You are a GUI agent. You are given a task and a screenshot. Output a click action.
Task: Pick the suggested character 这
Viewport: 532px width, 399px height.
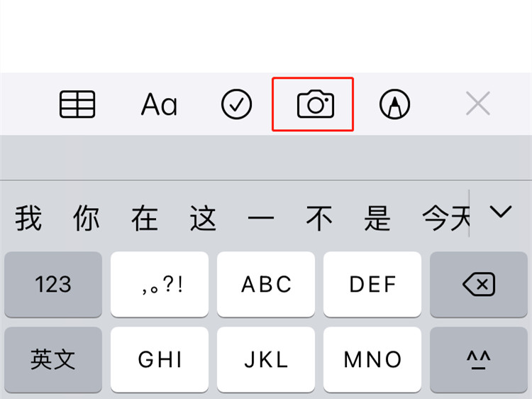click(x=204, y=218)
